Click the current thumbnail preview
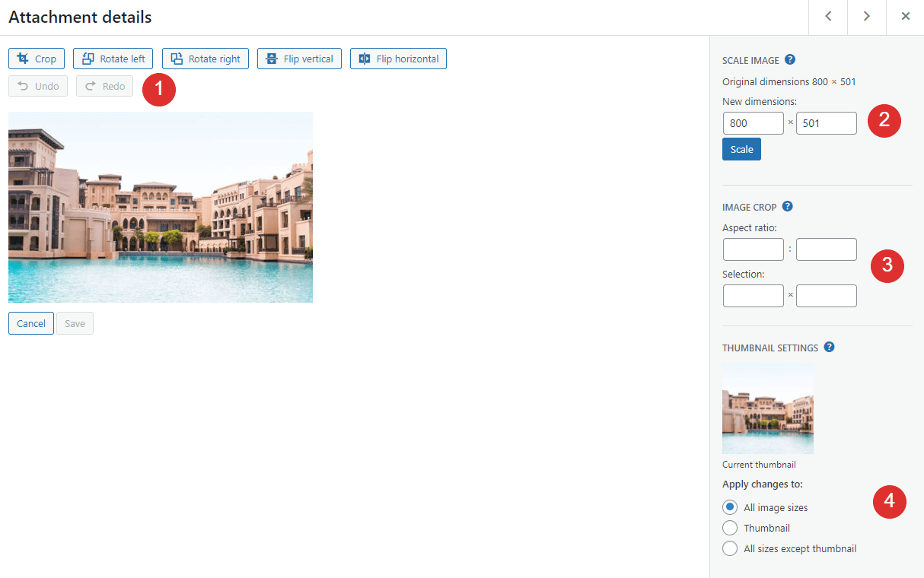This screenshot has width=924, height=578. click(767, 408)
